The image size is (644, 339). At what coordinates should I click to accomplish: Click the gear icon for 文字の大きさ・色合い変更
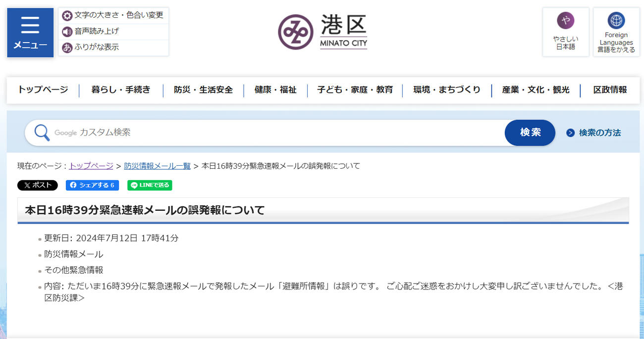67,15
